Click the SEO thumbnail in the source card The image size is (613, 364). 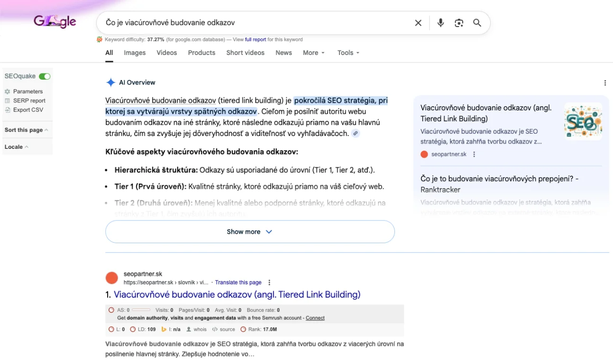583,121
